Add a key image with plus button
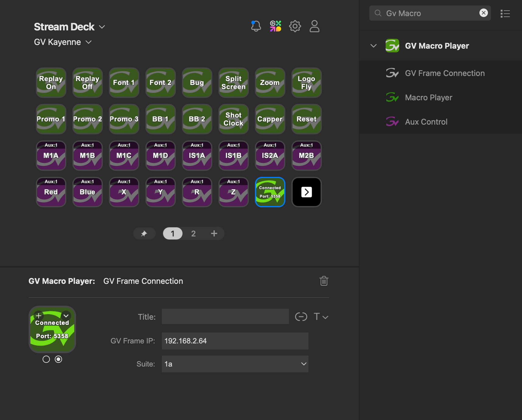The image size is (522, 420). point(39,316)
